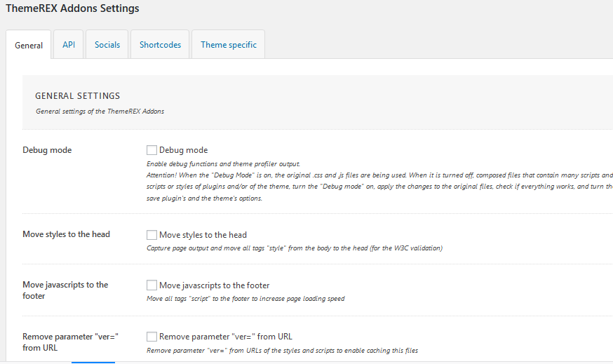Viewport: 613px width, 364px height.
Task: Click the ThemeREX Addons Settings page title
Action: pyautogui.click(x=72, y=8)
